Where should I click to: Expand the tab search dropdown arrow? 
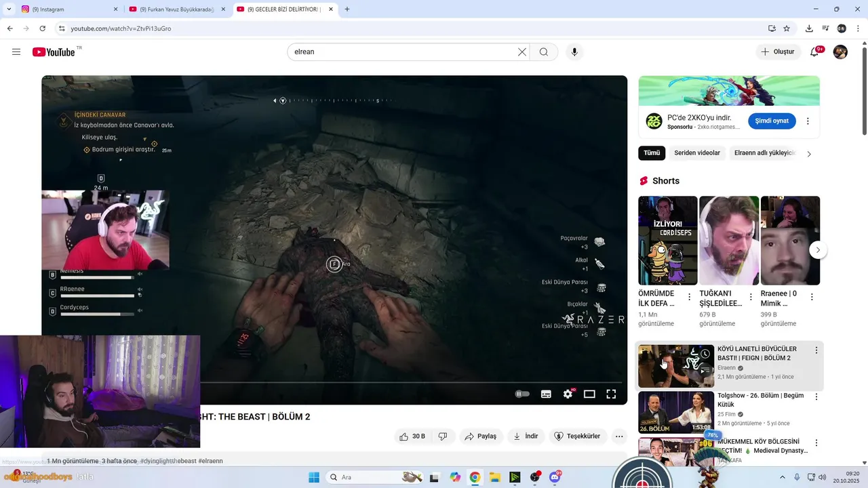point(8,9)
